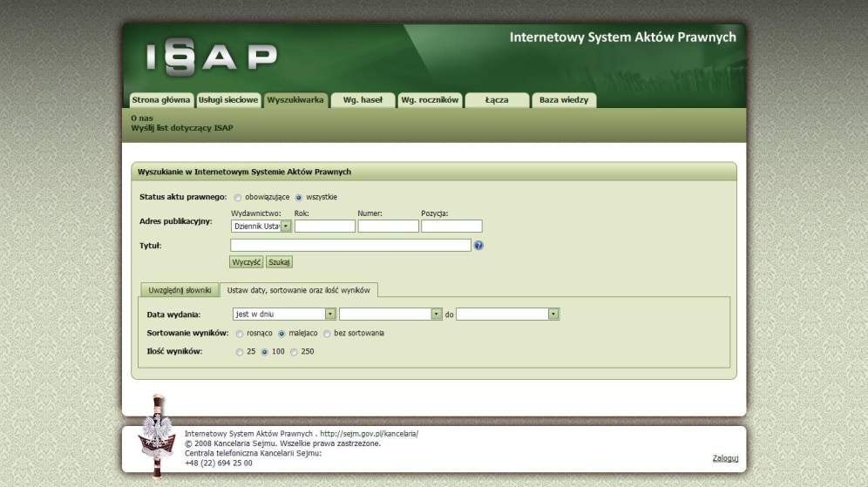Click the footer text '+48 (22) 694 25 00'
868x487 pixels.
click(219, 463)
